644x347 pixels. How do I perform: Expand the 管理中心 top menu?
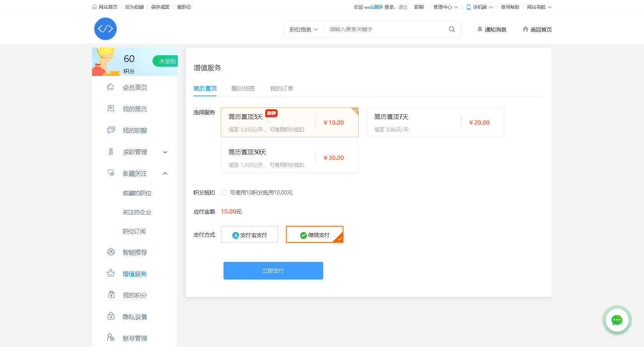445,7
